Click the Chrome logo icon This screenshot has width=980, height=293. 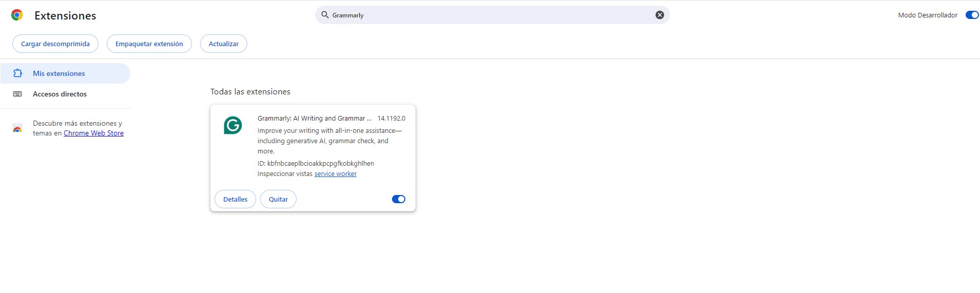[17, 15]
